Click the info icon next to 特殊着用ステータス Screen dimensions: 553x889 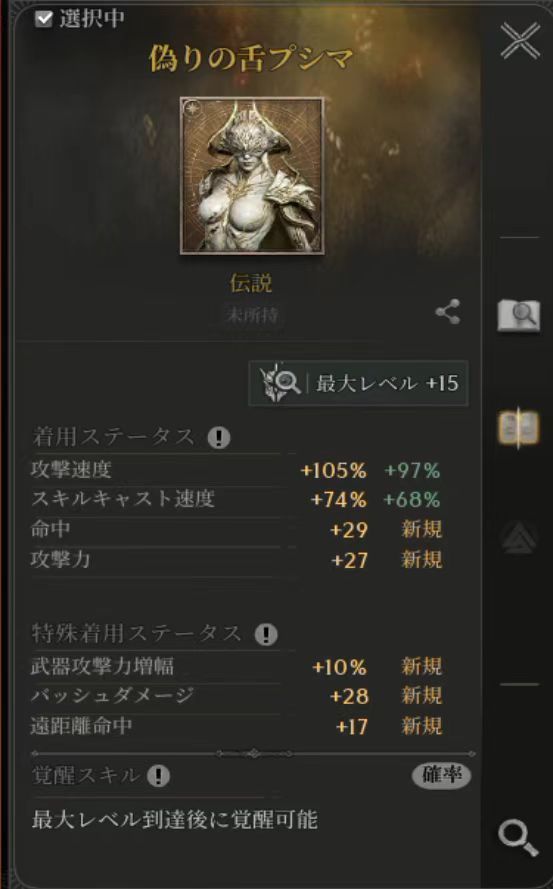click(266, 634)
